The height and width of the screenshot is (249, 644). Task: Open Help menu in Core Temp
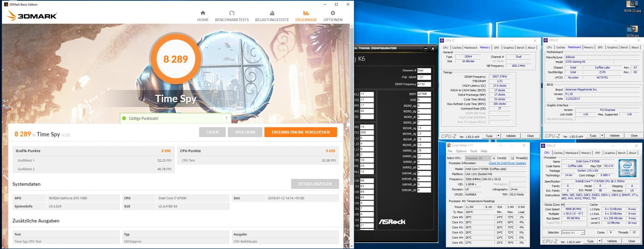click(484, 151)
